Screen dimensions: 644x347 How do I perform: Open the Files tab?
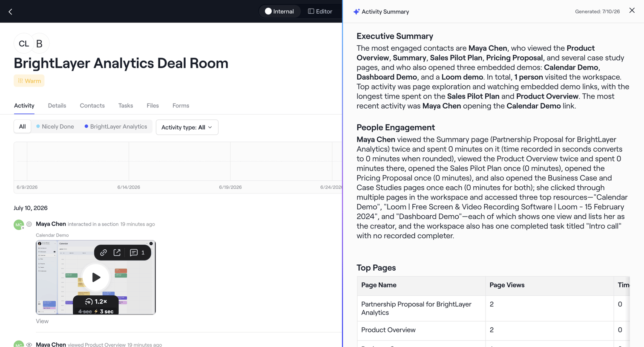pos(153,106)
